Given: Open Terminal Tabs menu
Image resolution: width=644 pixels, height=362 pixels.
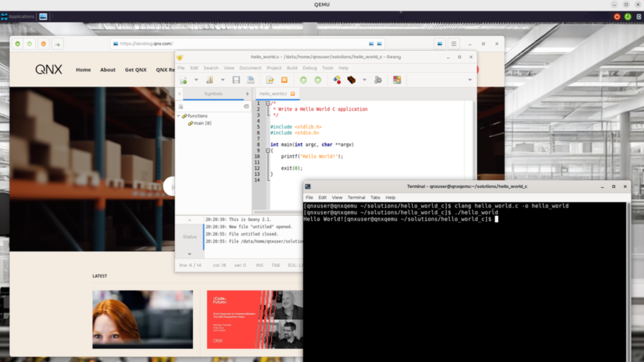Looking at the screenshot, I should 375,198.
